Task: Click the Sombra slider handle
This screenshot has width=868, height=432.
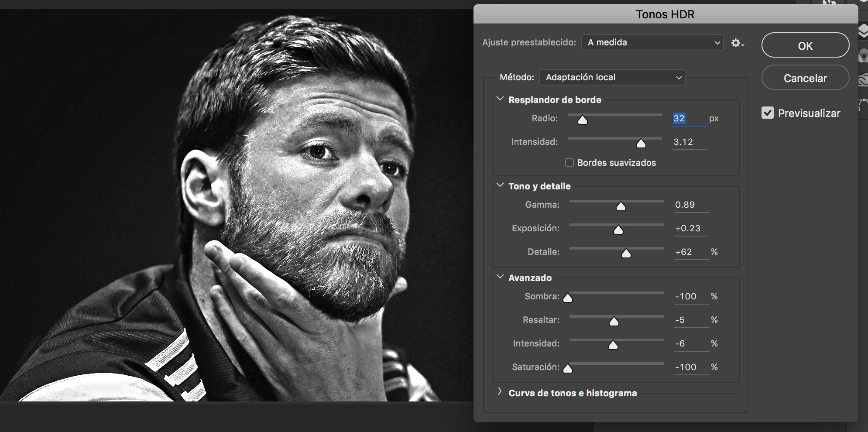Action: pos(568,298)
